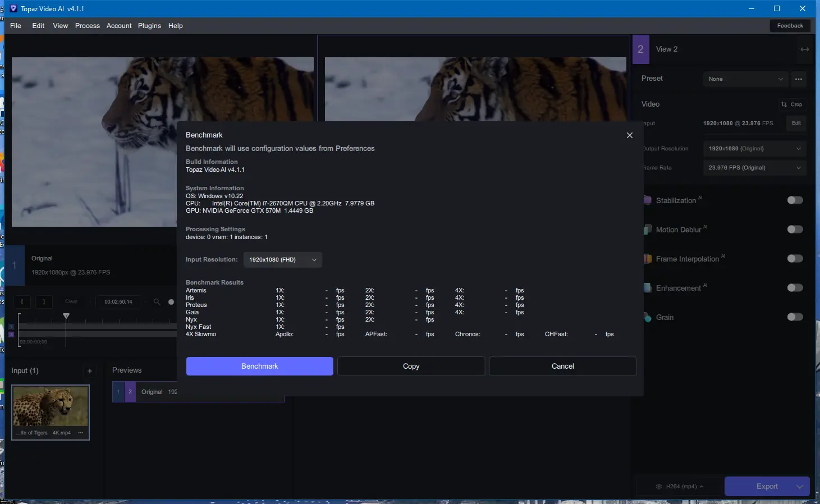Enable the Stabilization toggle
Screen dimensions: 820x504
click(x=795, y=200)
